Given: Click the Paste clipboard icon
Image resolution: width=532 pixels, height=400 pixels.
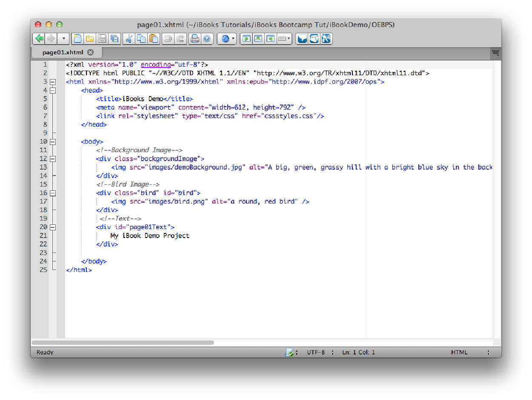Looking at the screenshot, I should (154, 39).
